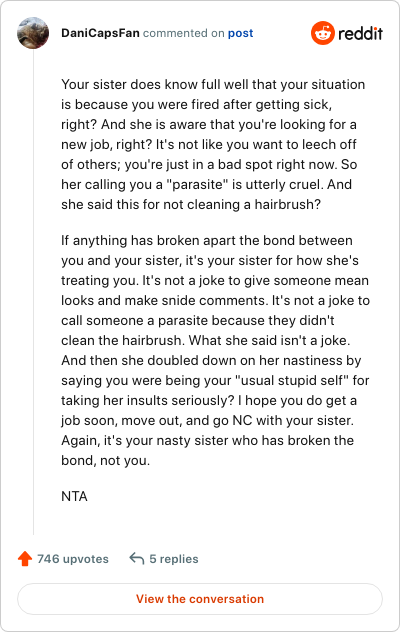Click the Reddit Snoo logo icon

(x=323, y=33)
